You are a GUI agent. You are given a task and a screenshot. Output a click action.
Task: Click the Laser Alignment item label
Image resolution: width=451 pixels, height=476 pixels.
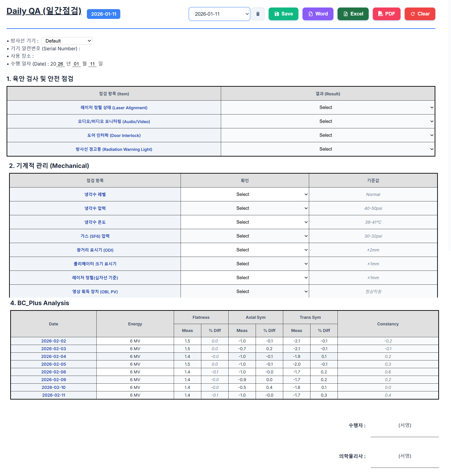click(x=114, y=108)
